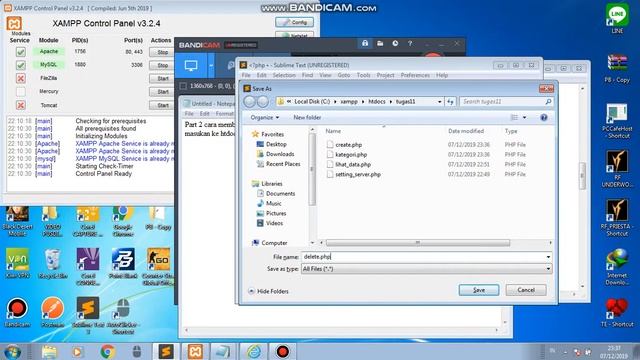Screen dimensions: 640x360
Task: Click Sublime Text icon in taskbar
Action: click(166, 351)
